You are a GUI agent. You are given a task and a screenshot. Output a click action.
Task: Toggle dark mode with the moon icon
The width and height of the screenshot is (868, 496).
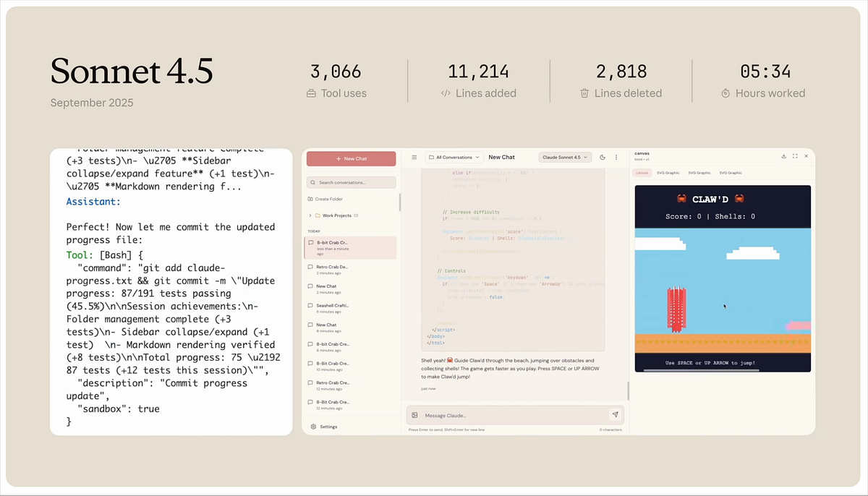[603, 157]
